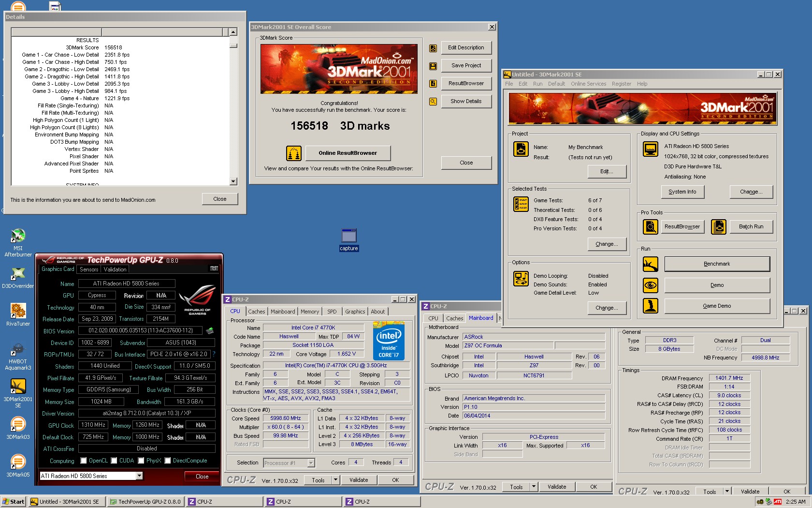The width and height of the screenshot is (812, 508).
Task: Switch to Untitled - 3DMark2001 SE taskbar item
Action: (67, 502)
